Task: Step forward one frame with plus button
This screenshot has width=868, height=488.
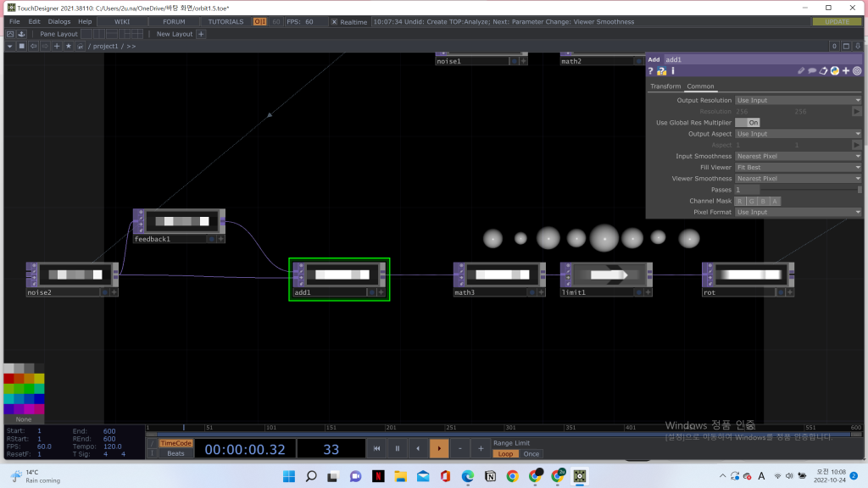Action: coord(481,448)
